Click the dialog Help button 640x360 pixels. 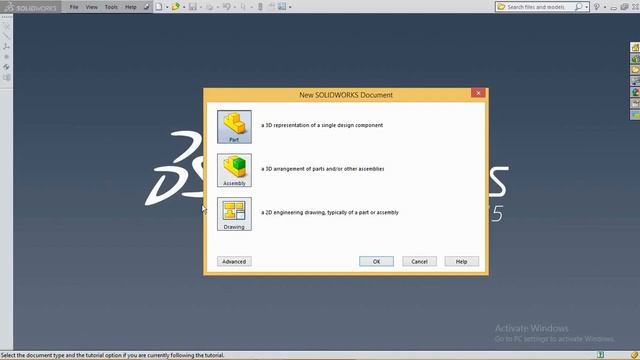[x=462, y=261]
